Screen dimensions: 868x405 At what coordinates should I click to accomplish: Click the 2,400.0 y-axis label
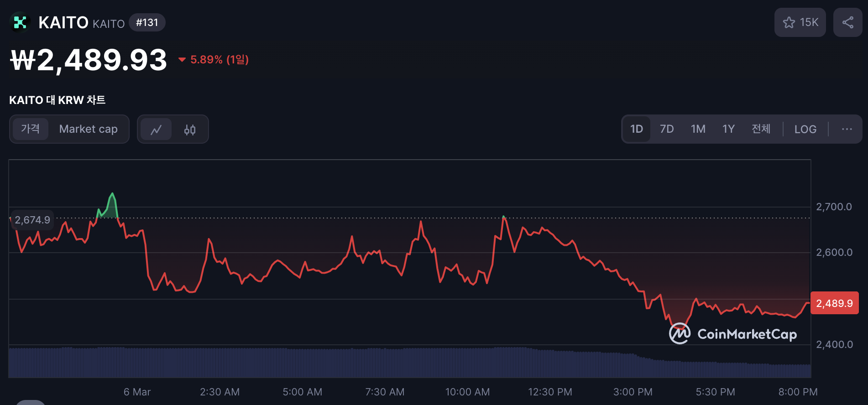(x=834, y=344)
